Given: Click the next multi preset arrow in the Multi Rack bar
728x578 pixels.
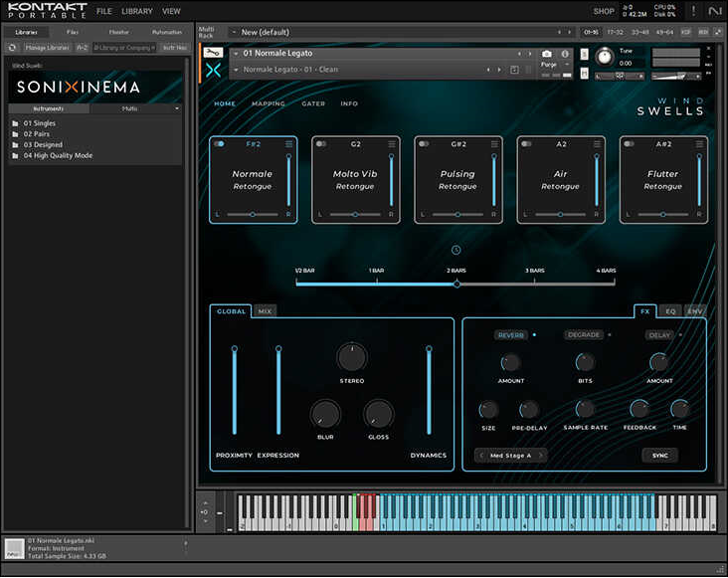Looking at the screenshot, I should tap(570, 32).
